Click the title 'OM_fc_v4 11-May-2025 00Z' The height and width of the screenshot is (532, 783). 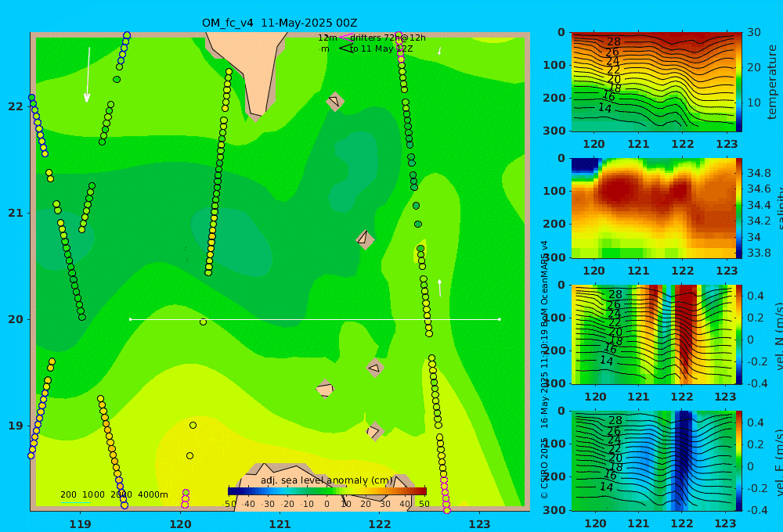point(280,23)
